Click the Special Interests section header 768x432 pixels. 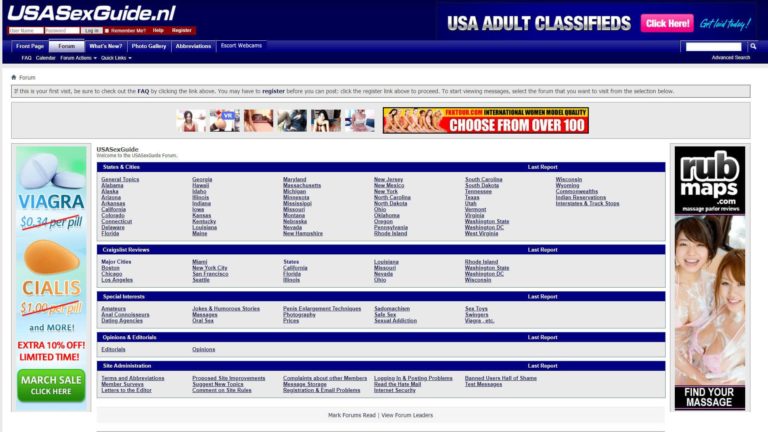click(x=123, y=297)
